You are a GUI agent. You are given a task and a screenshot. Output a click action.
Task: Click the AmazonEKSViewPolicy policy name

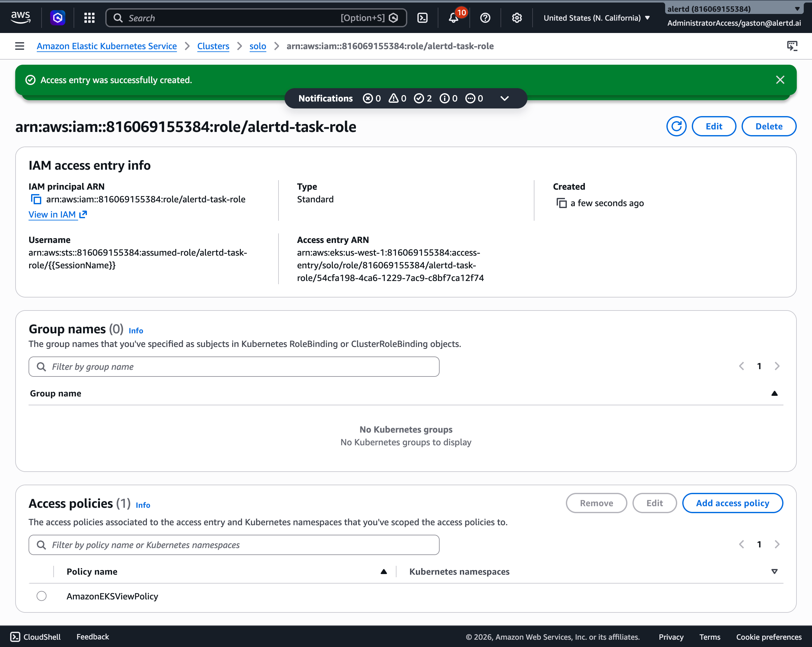tap(112, 596)
